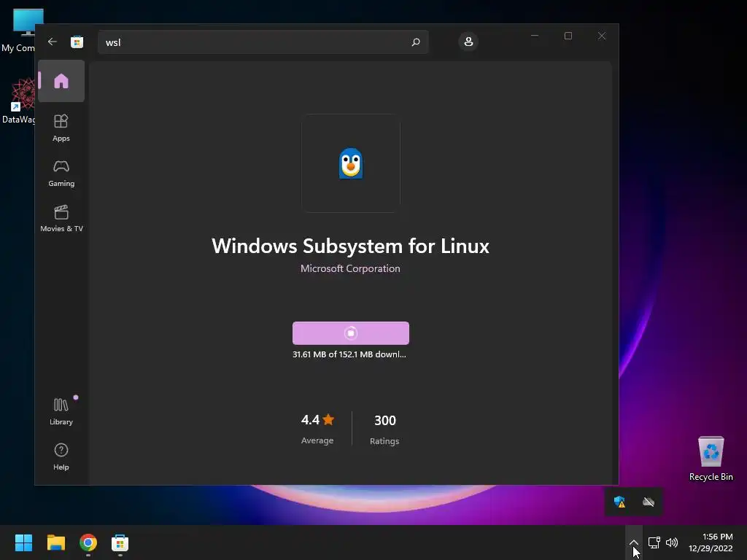Click the Linux penguin app logo
The height and width of the screenshot is (560, 747).
click(351, 163)
